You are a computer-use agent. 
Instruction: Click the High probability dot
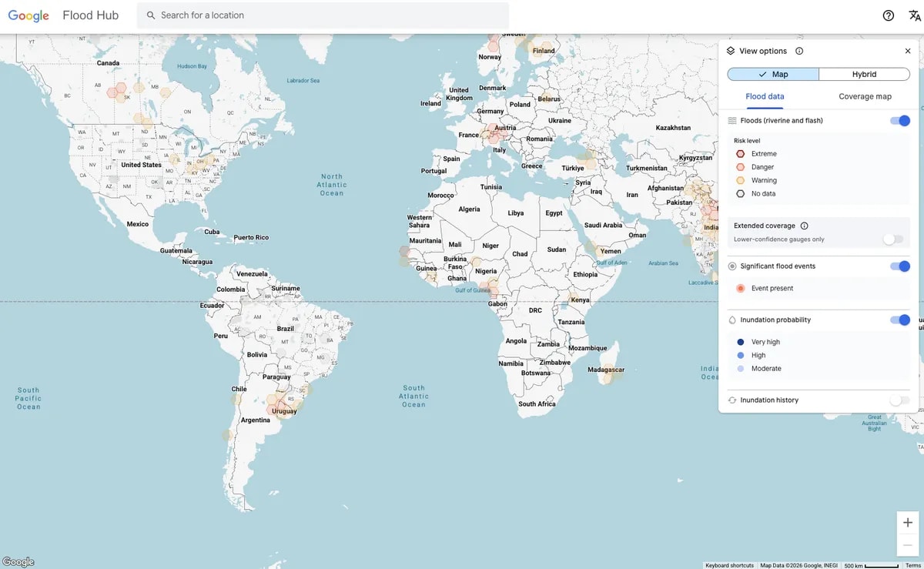(741, 356)
